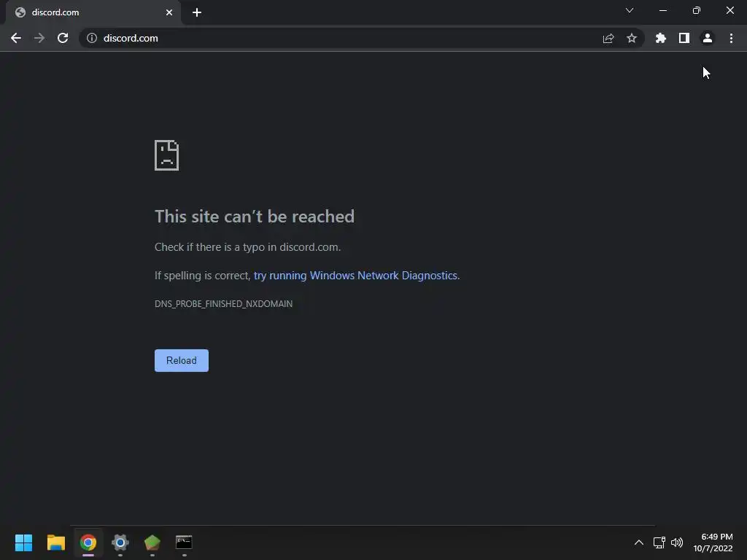Viewport: 747px width, 560px height.
Task: Open the clock showing 6:49 PM
Action: tap(713, 542)
